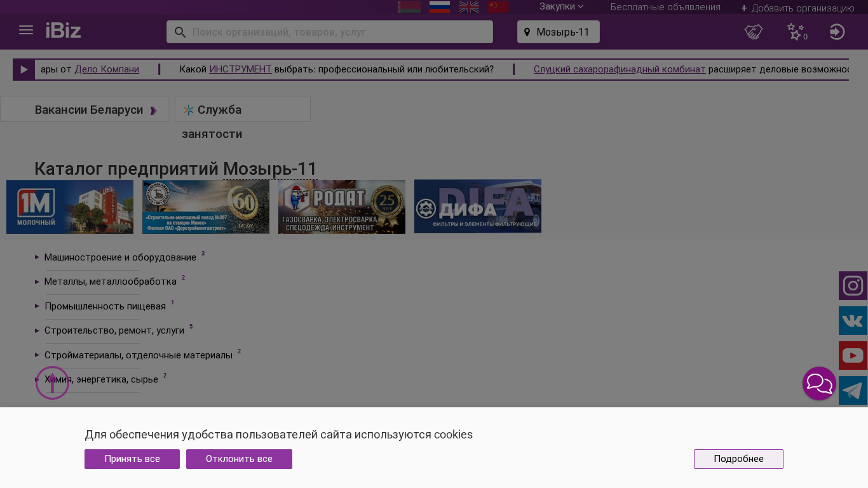Open YouTube social link

tap(853, 356)
